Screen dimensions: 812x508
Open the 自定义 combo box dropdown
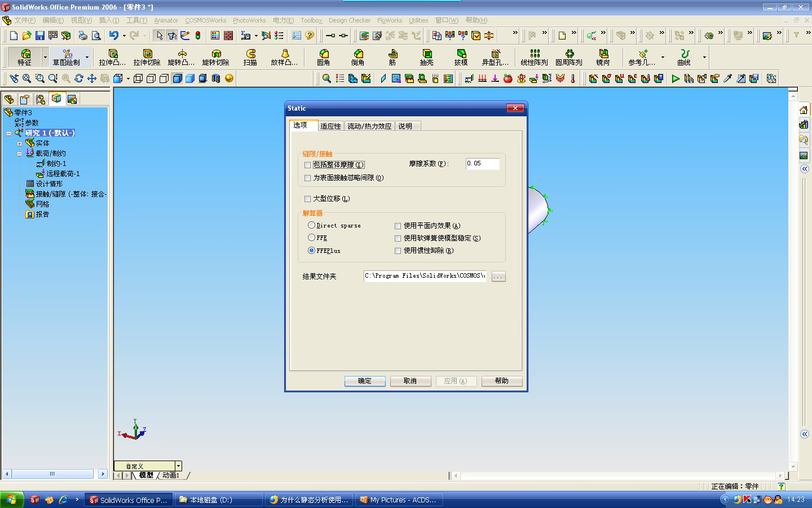(178, 466)
